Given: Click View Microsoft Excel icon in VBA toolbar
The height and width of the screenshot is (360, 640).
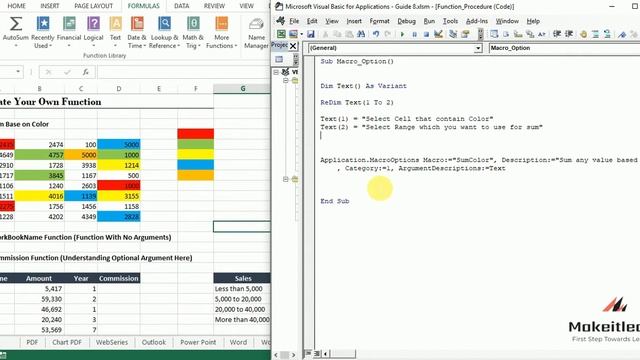Looking at the screenshot, I should click(281, 34).
